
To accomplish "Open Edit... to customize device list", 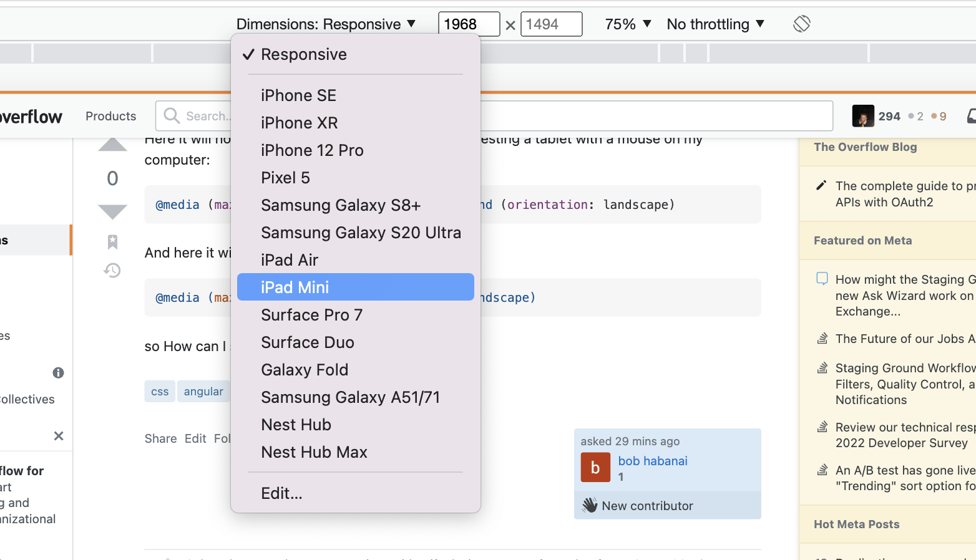I will click(356, 493).
